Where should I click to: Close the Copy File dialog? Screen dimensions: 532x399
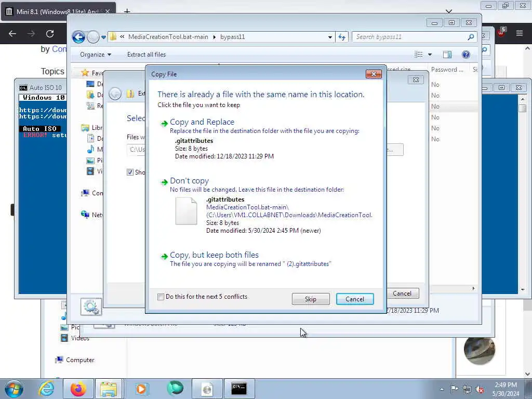pyautogui.click(x=374, y=74)
